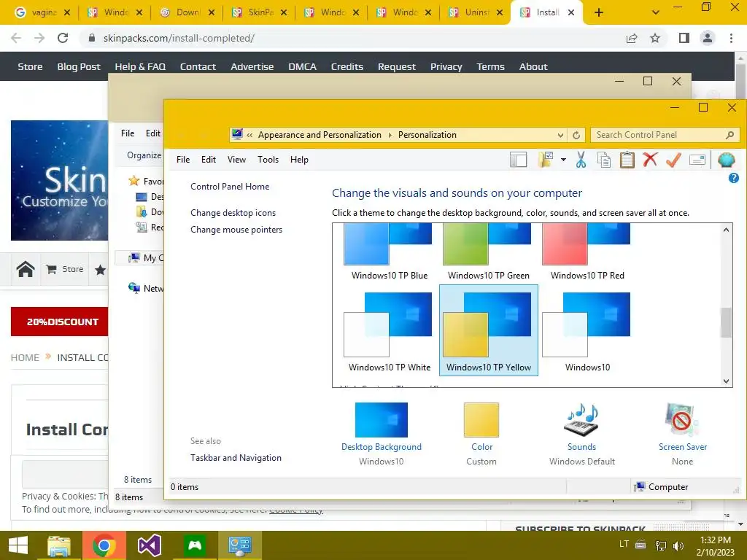The height and width of the screenshot is (560, 747).
Task: Open the Tools menu
Action: click(268, 160)
